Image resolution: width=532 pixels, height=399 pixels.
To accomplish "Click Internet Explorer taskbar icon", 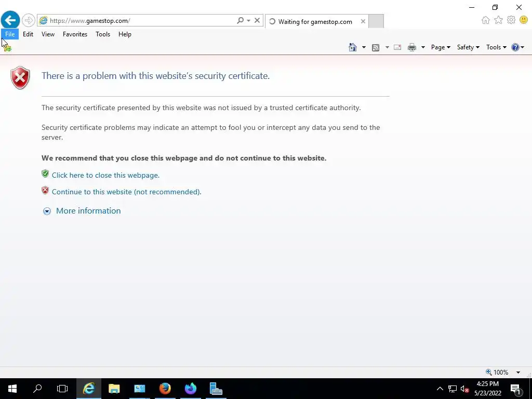I will point(88,389).
